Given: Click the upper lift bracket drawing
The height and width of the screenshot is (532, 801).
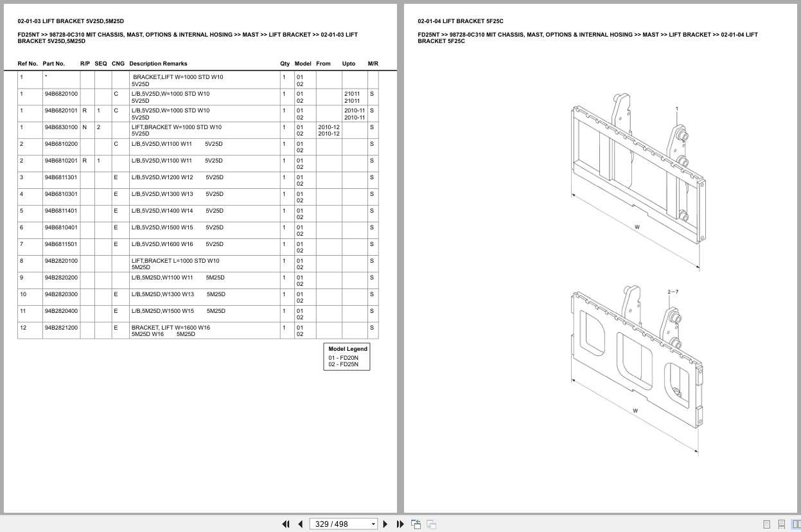Looking at the screenshot, I should pos(638,182).
